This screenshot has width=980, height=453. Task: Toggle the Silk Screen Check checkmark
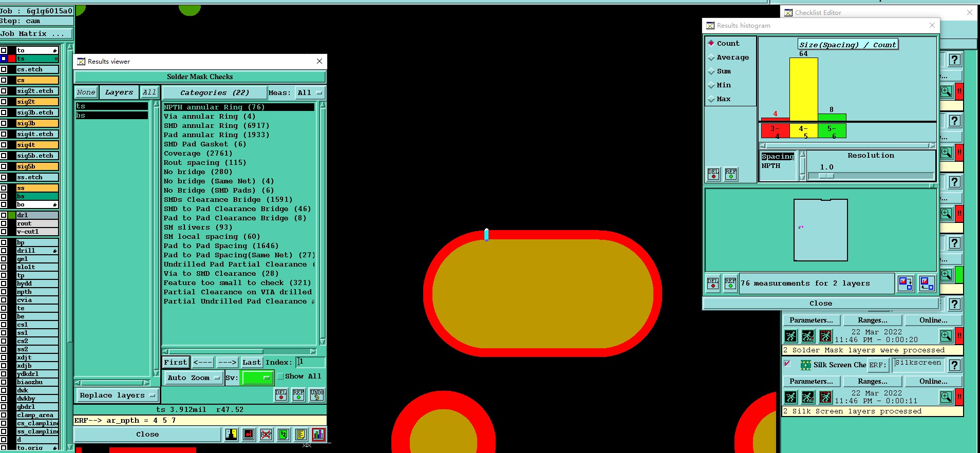(787, 364)
